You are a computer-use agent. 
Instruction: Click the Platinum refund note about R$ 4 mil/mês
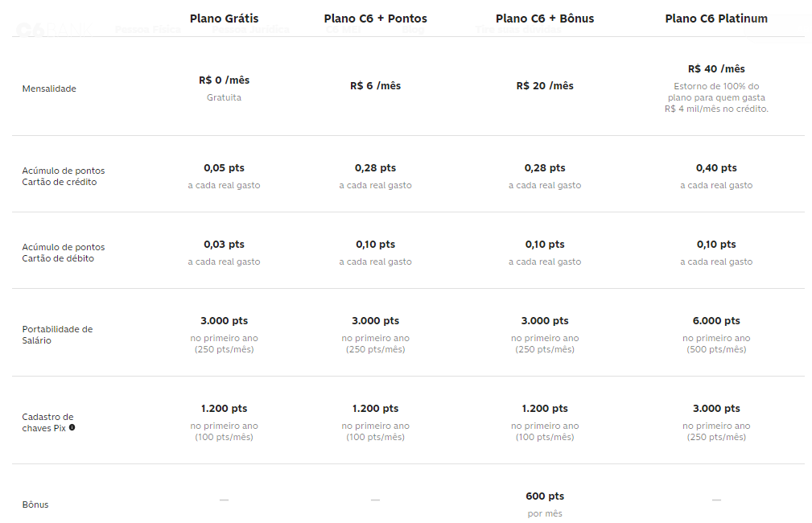716,97
